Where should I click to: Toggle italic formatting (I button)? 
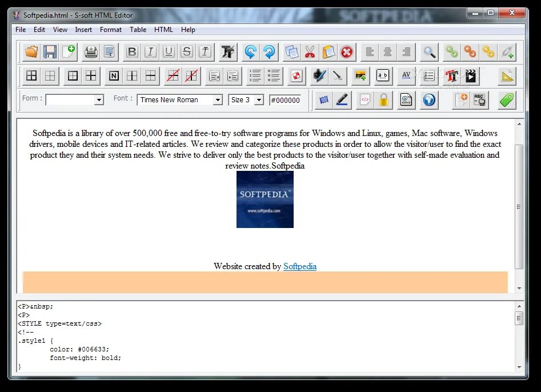[x=150, y=52]
